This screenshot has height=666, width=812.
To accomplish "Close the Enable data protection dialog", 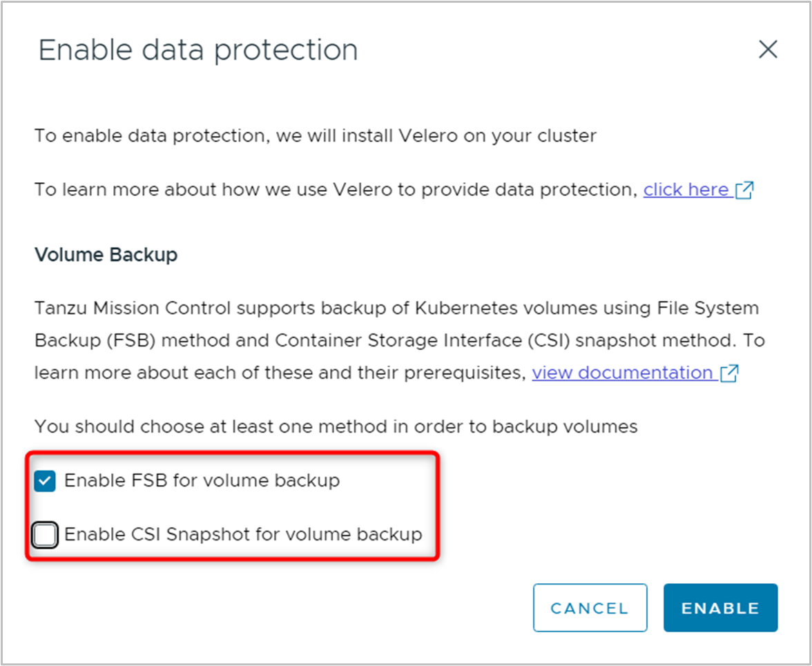I will [x=768, y=50].
